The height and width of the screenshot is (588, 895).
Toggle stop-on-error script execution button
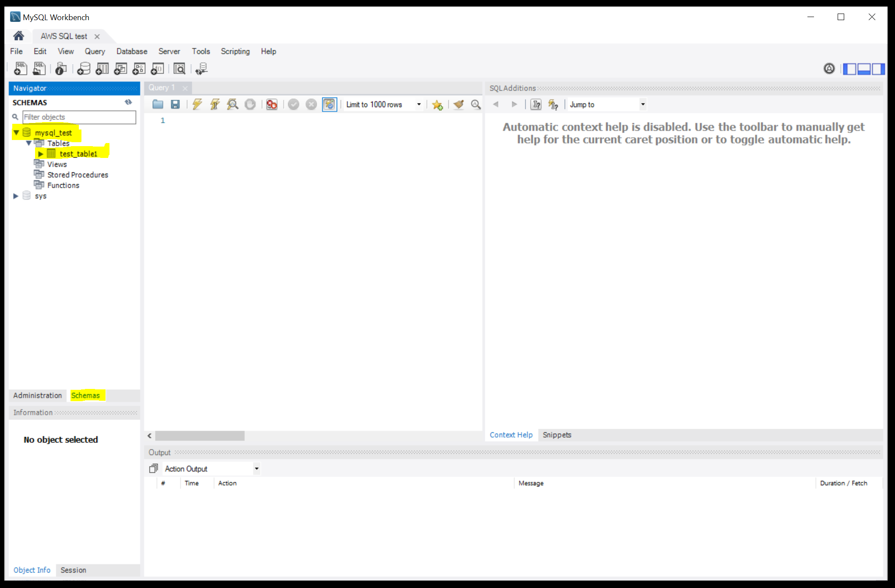tap(271, 104)
